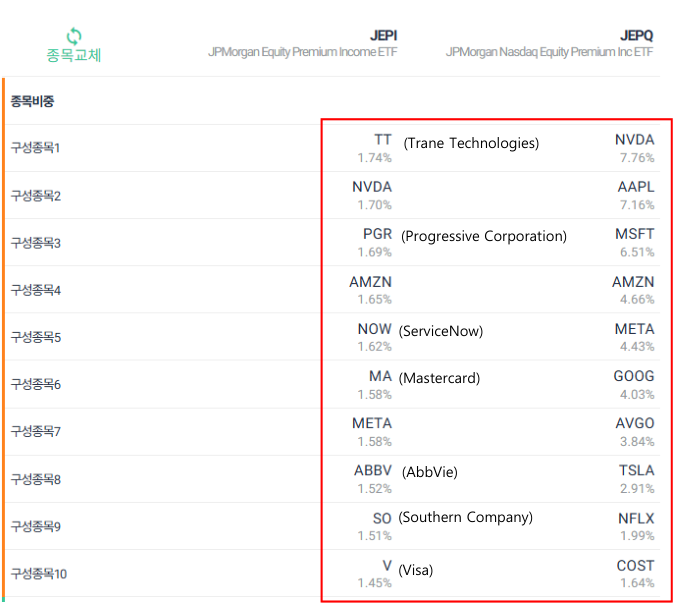The height and width of the screenshot is (613, 684).
Task: Click the green swap arrows icon
Action: click(x=74, y=36)
